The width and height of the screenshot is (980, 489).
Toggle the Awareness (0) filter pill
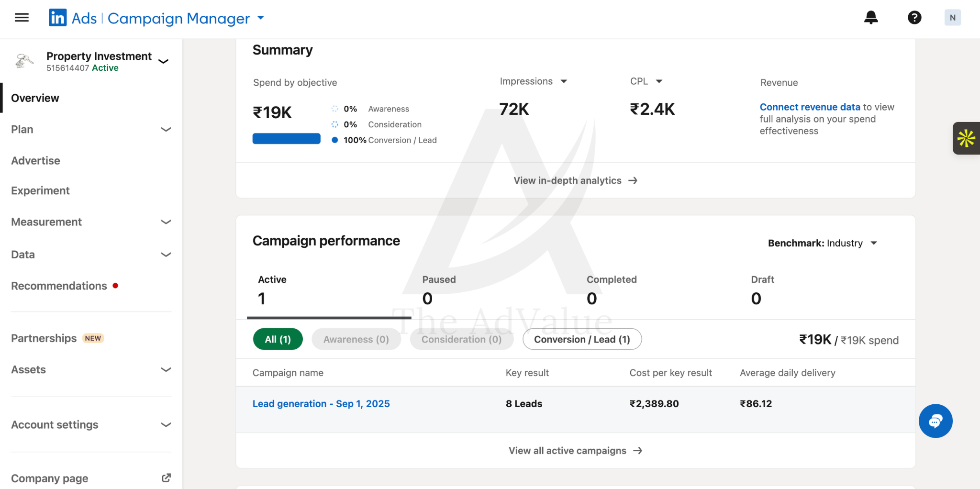click(356, 339)
